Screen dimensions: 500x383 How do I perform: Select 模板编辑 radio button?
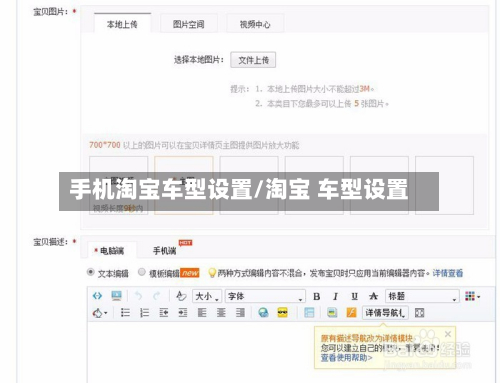pos(142,272)
